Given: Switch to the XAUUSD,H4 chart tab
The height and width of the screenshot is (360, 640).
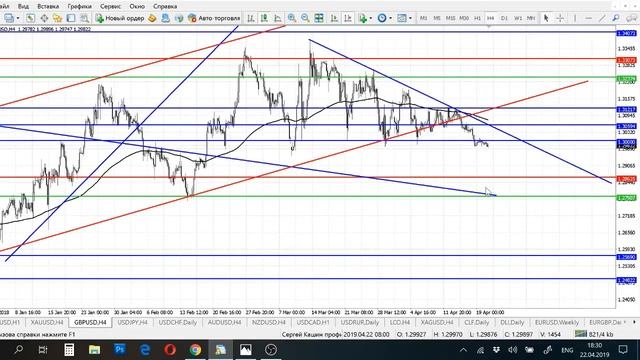Looking at the screenshot, I should (47, 322).
